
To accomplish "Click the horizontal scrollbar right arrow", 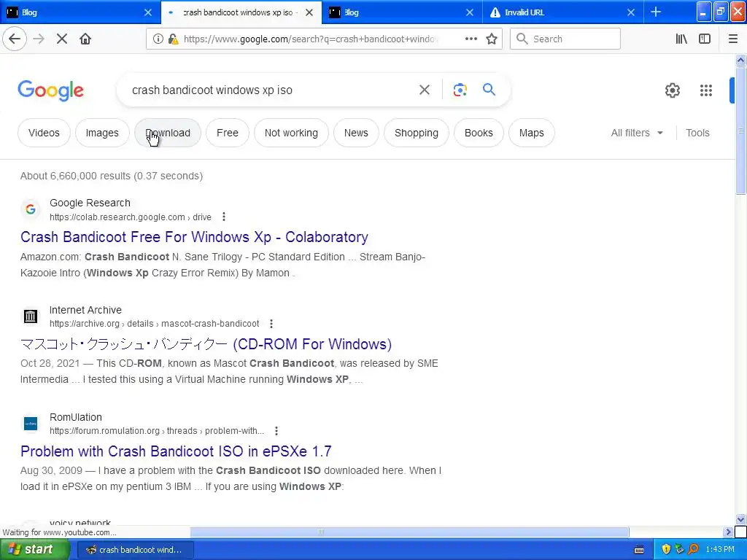I will tap(728, 532).
